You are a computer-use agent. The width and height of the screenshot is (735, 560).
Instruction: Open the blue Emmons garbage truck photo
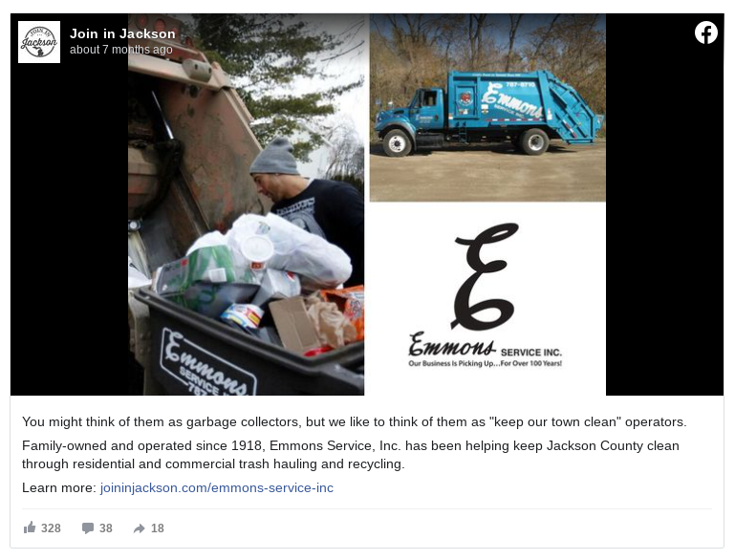coord(487,108)
